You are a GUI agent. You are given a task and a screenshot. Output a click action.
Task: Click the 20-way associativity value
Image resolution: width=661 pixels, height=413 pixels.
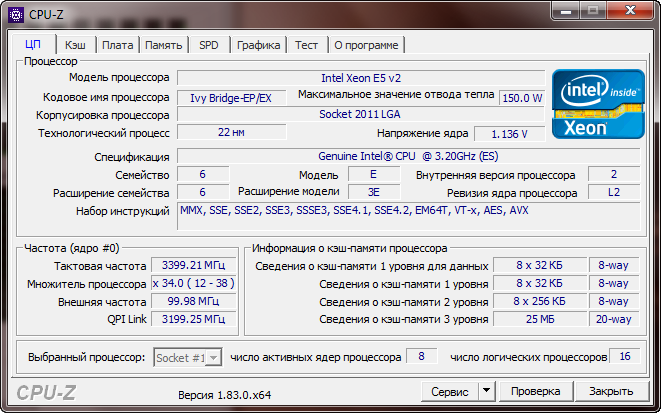point(614,319)
